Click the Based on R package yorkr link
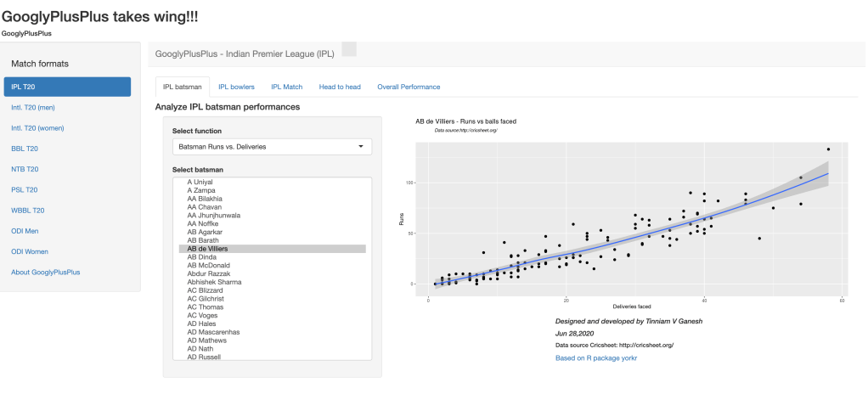The width and height of the screenshot is (868, 405). (x=595, y=358)
